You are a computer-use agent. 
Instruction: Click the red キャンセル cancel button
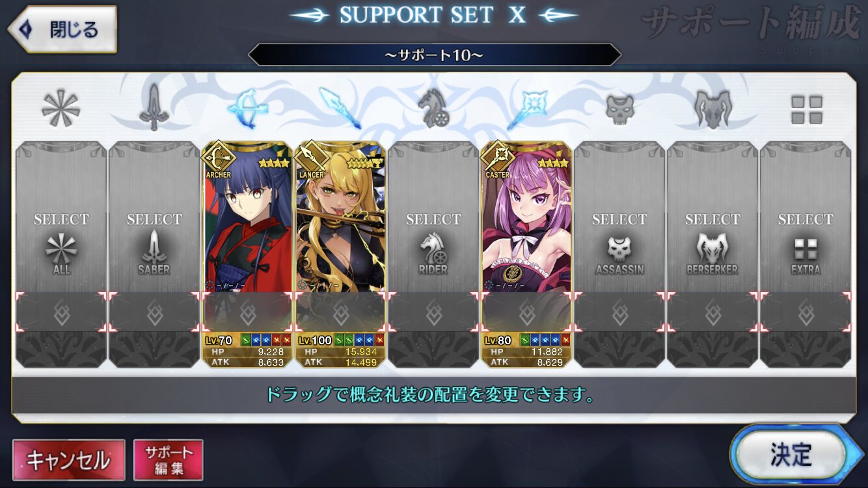pos(68,460)
